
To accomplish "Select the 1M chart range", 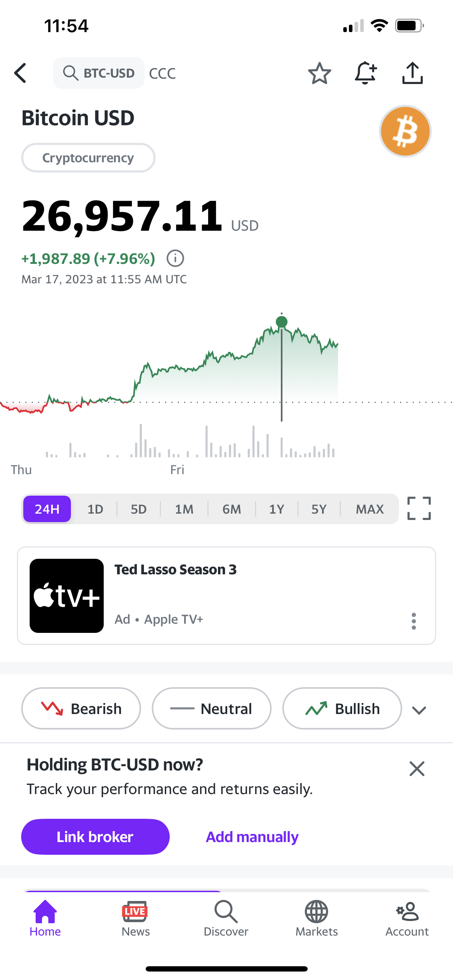I will pyautogui.click(x=184, y=509).
